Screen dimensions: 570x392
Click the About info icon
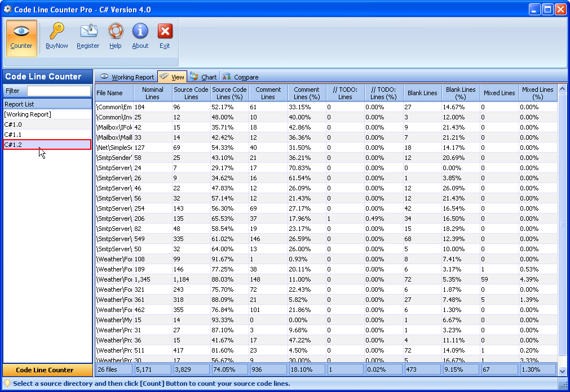point(140,31)
